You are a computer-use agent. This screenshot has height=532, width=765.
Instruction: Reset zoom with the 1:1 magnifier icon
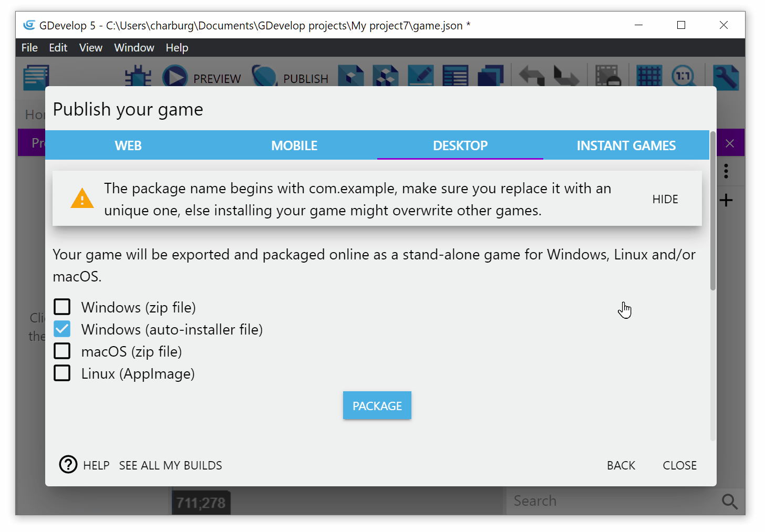[683, 77]
